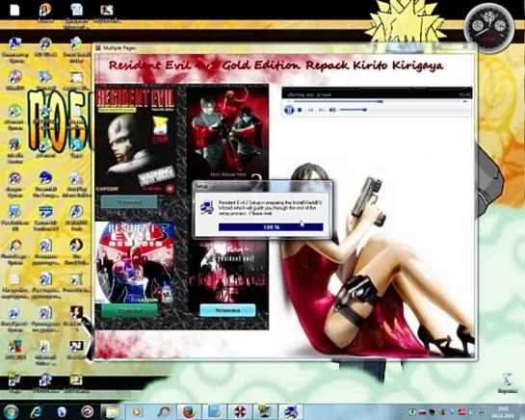Skip to next track in media player
Viewport: 525px width, 420px height.
pos(321,110)
